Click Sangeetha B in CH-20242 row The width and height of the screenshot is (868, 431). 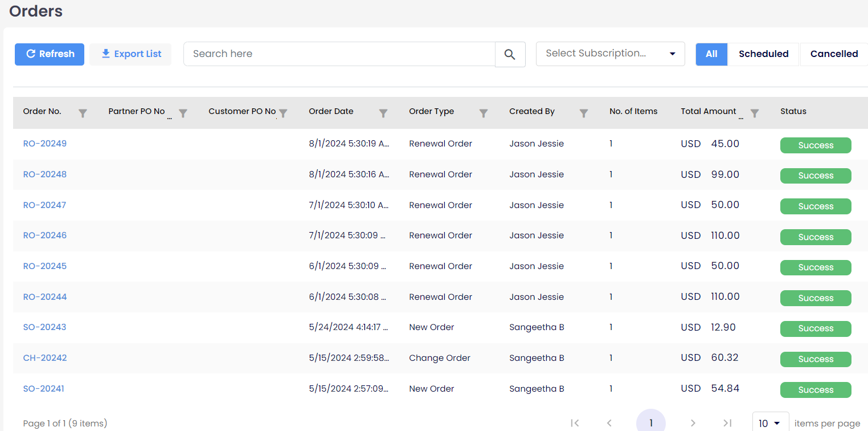(x=537, y=358)
